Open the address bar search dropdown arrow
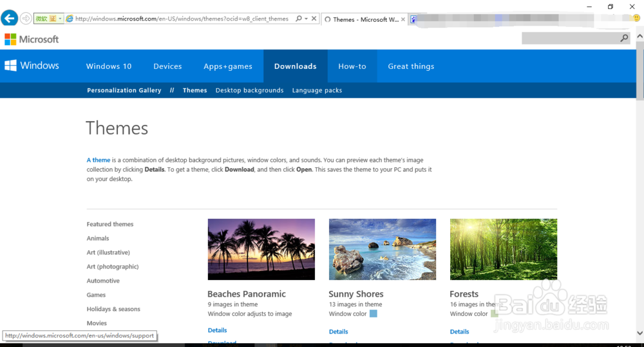Viewport: 644px width, 347px height. 307,19
